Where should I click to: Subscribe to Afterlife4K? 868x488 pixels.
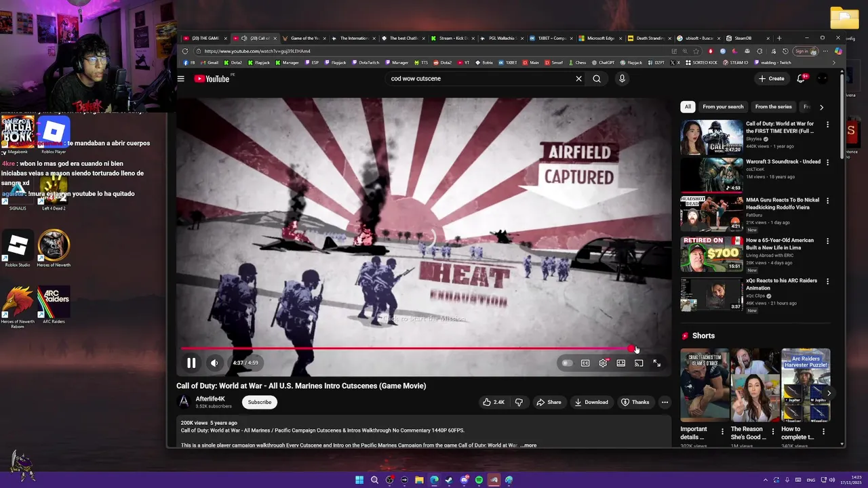tap(260, 402)
